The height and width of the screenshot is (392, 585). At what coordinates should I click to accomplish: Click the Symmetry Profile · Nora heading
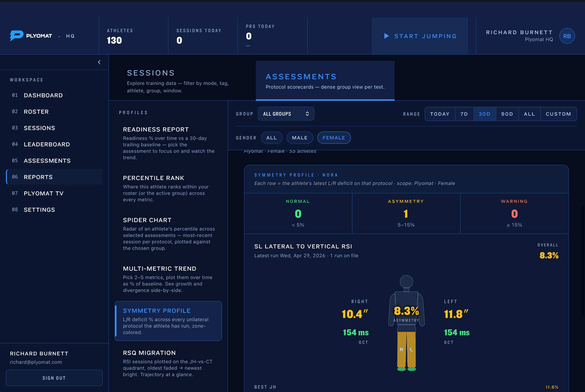pos(296,175)
